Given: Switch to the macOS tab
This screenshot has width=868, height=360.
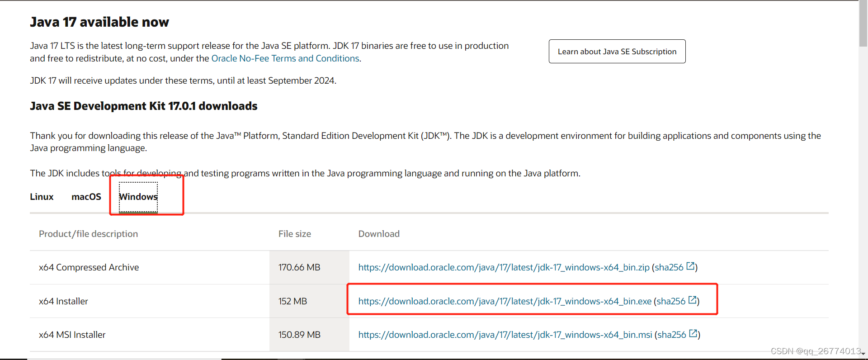Looking at the screenshot, I should [x=86, y=197].
